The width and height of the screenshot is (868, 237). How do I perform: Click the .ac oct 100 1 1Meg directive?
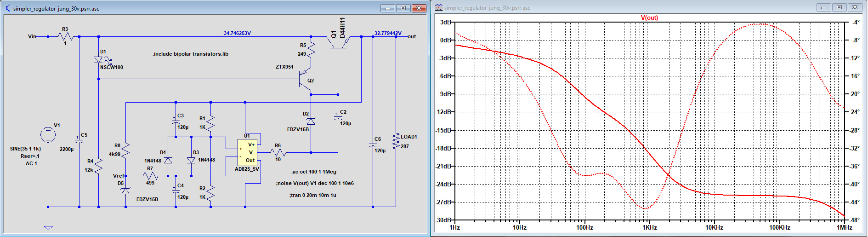(x=314, y=172)
